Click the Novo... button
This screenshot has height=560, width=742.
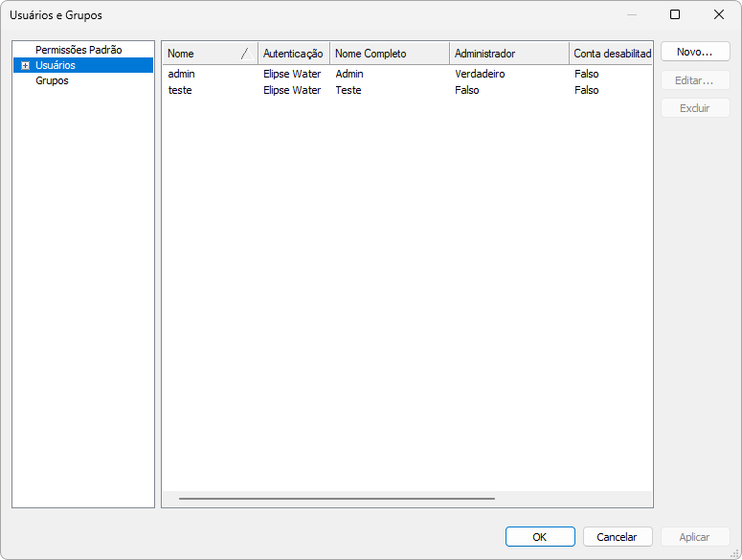point(694,52)
